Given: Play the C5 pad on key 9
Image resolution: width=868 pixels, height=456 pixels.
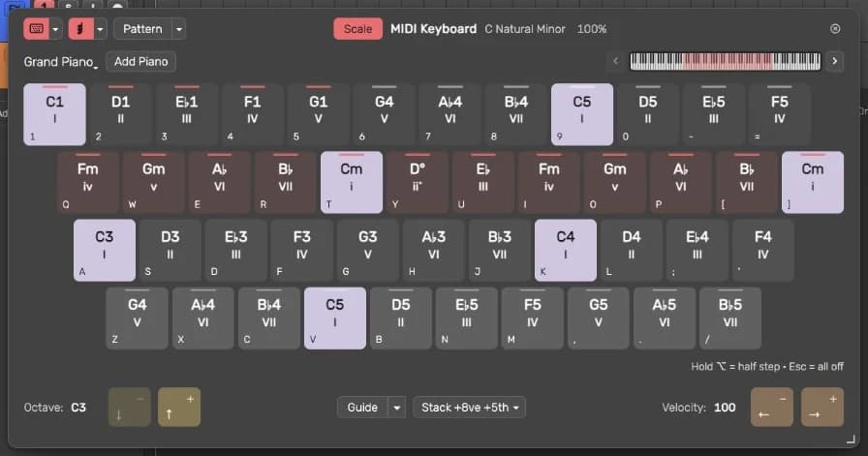Looking at the screenshot, I should coord(582,114).
